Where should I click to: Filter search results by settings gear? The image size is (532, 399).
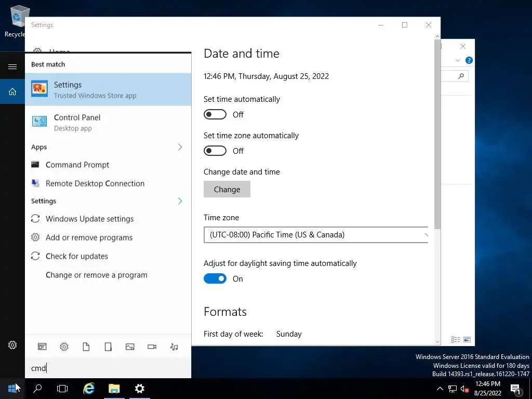[64, 347]
